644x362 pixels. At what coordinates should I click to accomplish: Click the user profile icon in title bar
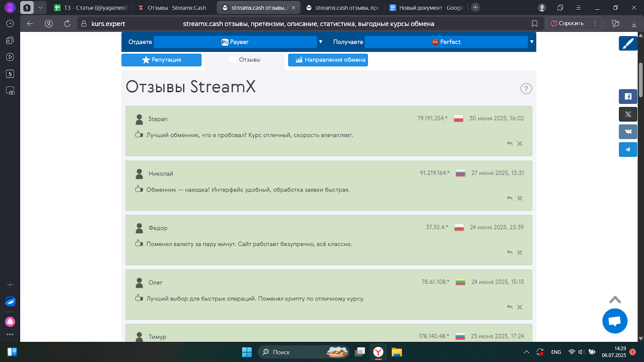tap(542, 8)
